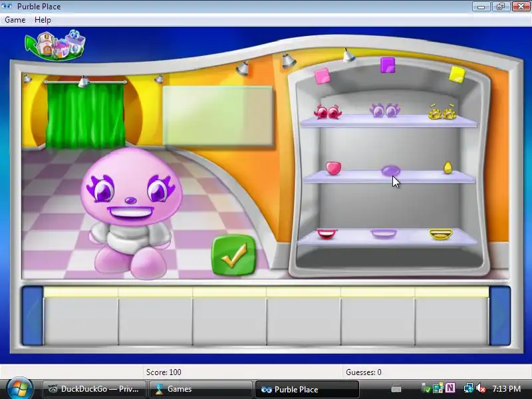Open the Game menu
The width and height of the screenshot is (532, 399).
[x=15, y=20]
